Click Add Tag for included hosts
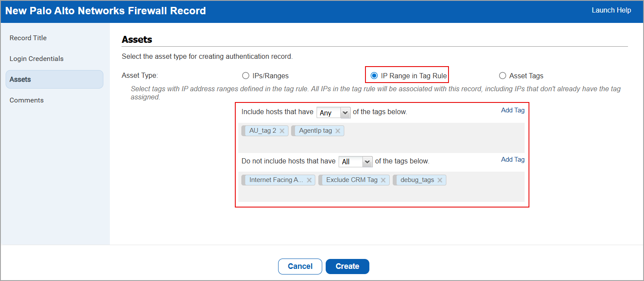This screenshot has width=644, height=281. coord(513,110)
